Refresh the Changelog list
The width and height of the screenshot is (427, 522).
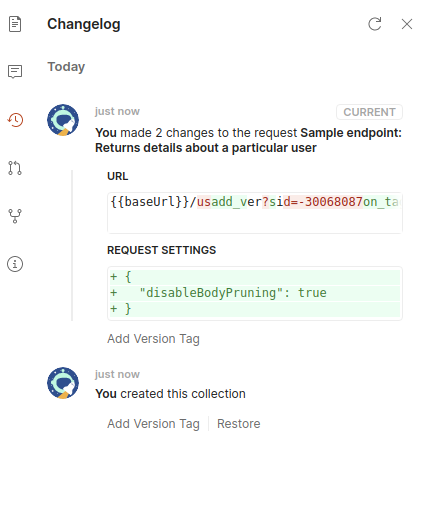375,24
